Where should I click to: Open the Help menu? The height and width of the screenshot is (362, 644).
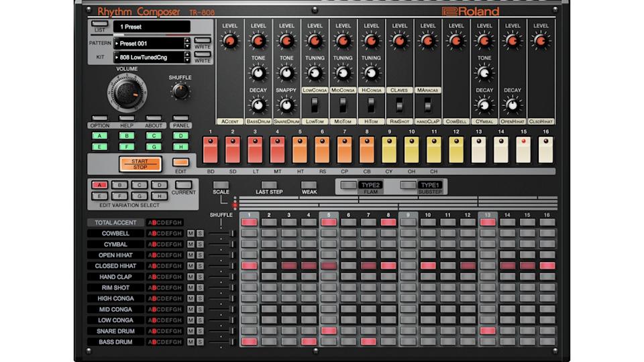[x=126, y=119]
